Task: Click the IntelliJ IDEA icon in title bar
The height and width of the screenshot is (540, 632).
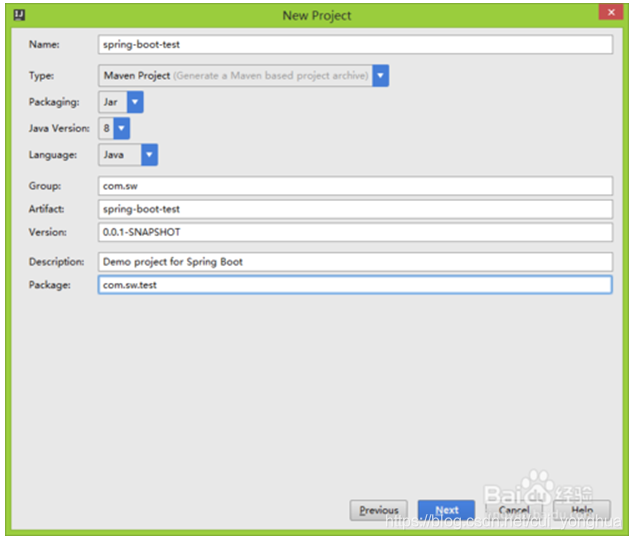Action: (x=19, y=15)
